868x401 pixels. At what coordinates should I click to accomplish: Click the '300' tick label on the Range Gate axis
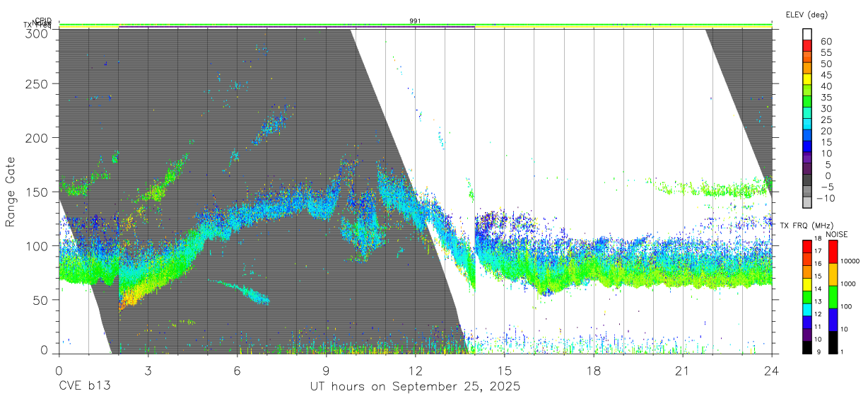point(38,33)
